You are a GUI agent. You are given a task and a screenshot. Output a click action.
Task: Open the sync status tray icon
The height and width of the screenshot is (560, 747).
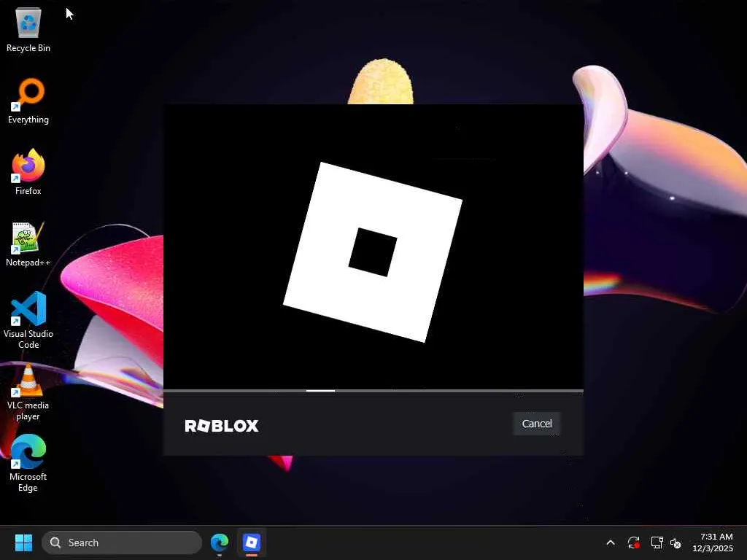634,542
